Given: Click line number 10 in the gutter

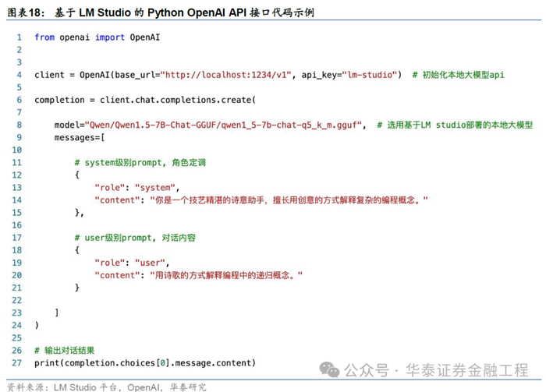Looking at the screenshot, I should [16, 150].
